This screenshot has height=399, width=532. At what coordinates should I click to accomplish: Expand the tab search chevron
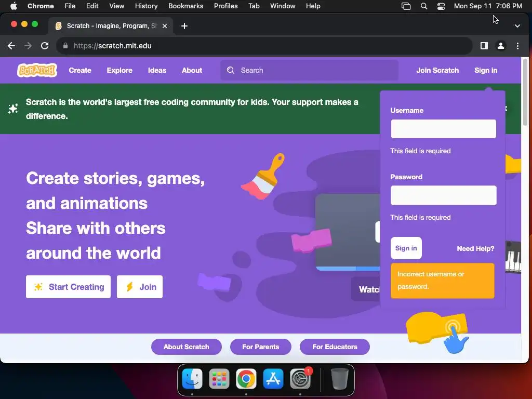coord(517,26)
